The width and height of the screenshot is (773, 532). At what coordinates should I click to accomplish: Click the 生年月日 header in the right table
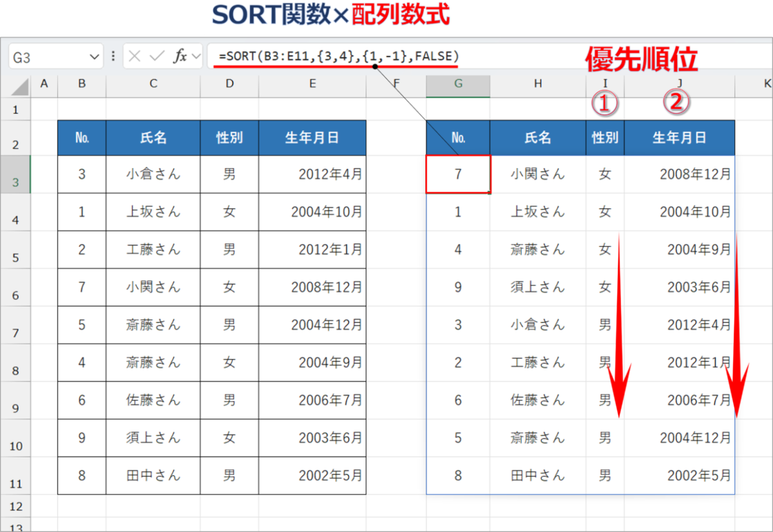click(x=680, y=137)
